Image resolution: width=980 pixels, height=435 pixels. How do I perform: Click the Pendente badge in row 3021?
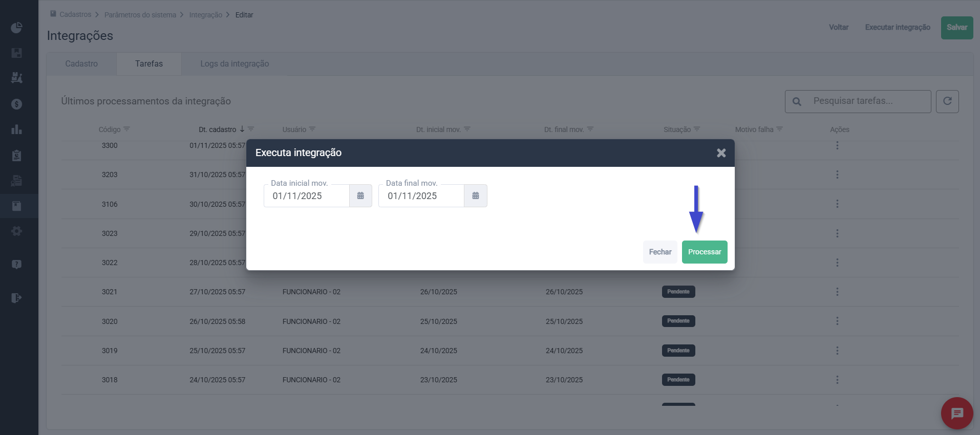tap(678, 292)
